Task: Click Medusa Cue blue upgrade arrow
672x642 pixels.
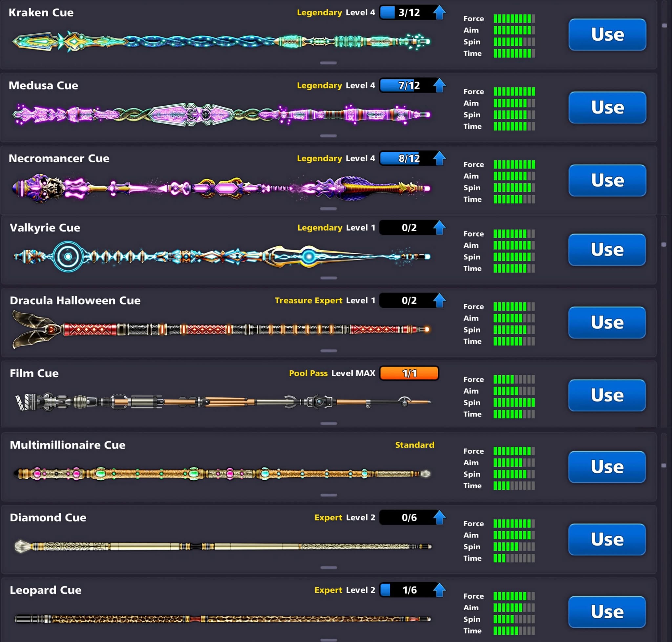Action: pyautogui.click(x=439, y=86)
